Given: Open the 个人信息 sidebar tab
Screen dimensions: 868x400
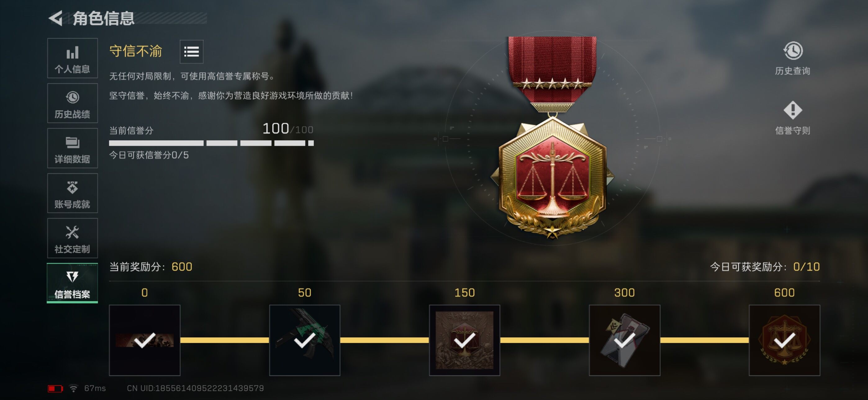Looking at the screenshot, I should [x=72, y=58].
